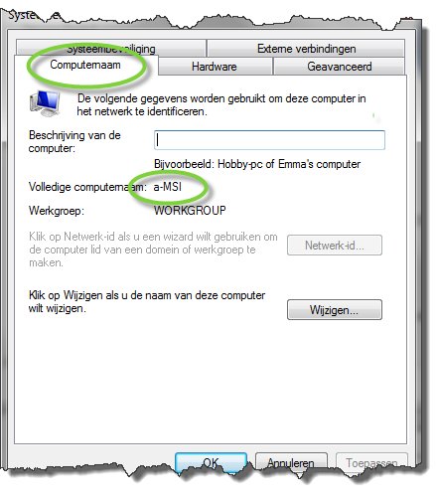Click the computer name a-MSI

(x=168, y=187)
